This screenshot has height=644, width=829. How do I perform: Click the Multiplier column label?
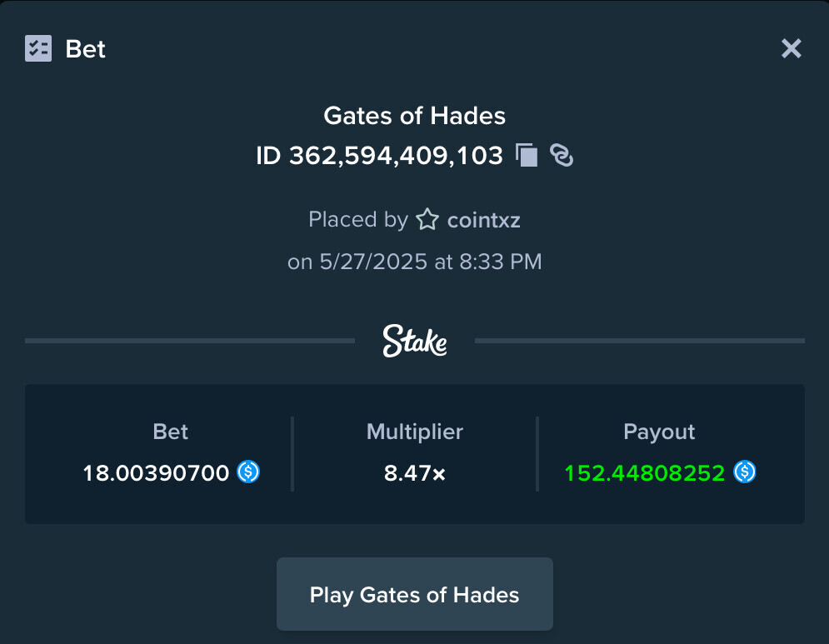(x=415, y=432)
